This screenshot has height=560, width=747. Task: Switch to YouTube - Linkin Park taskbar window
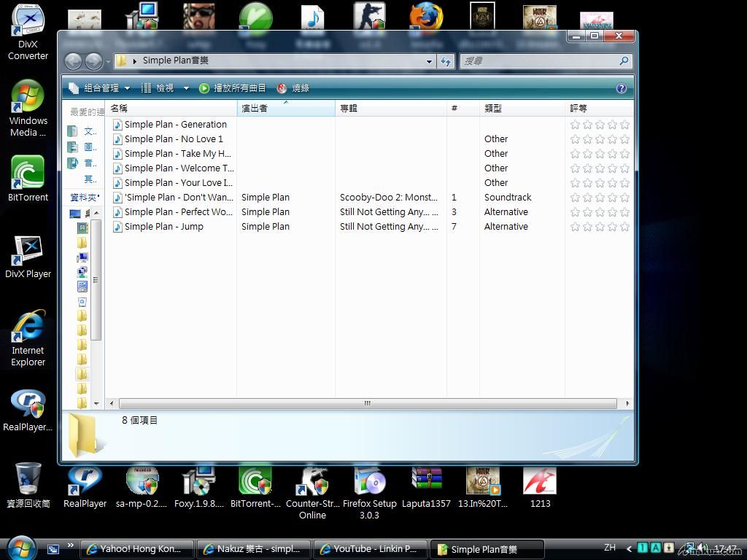tap(371, 549)
